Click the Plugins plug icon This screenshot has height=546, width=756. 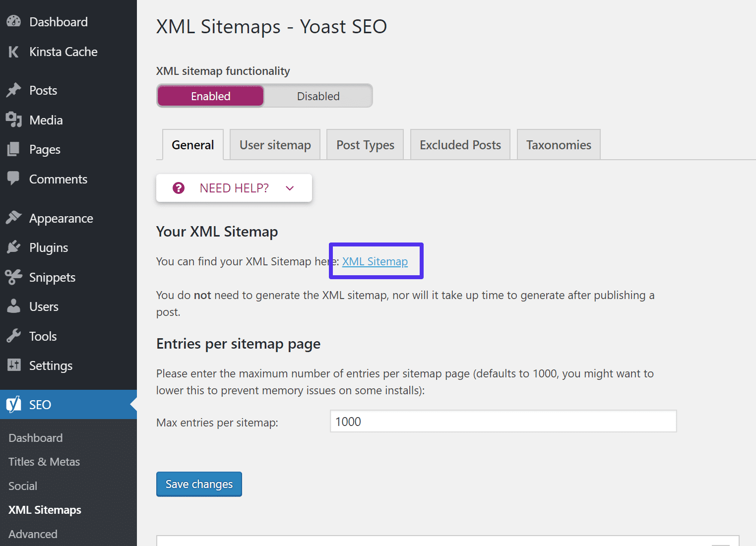[x=14, y=247]
